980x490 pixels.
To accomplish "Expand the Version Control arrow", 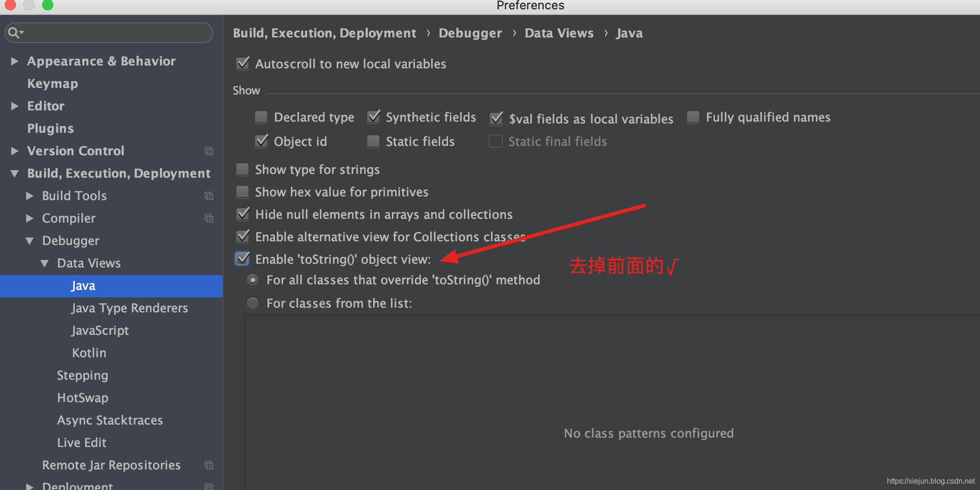I will point(14,151).
